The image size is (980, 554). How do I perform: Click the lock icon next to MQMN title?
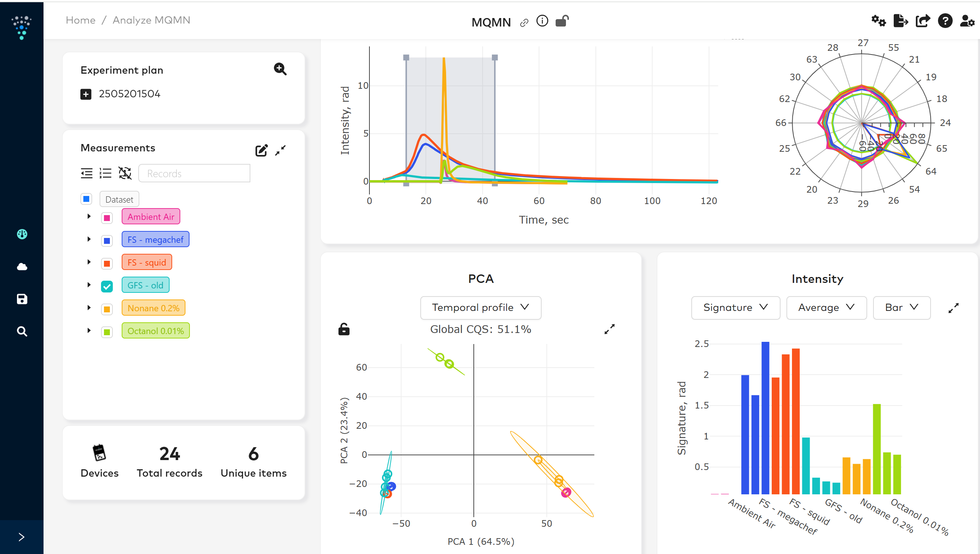pos(562,21)
